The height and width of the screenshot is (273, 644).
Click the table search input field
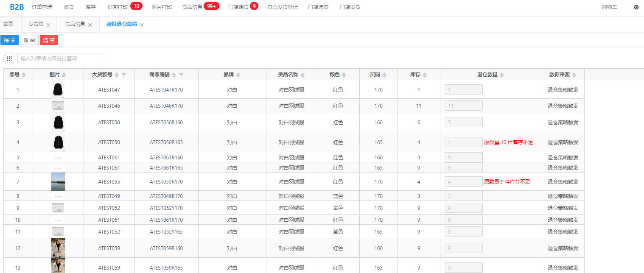tap(59, 58)
